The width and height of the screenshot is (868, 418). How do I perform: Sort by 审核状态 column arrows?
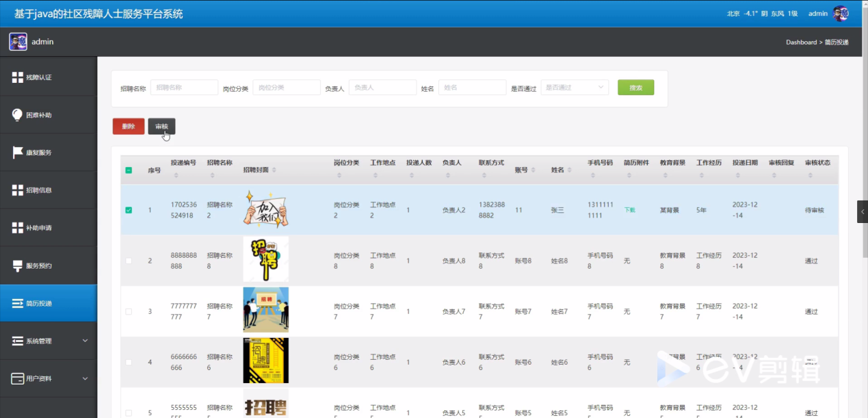[811, 176]
